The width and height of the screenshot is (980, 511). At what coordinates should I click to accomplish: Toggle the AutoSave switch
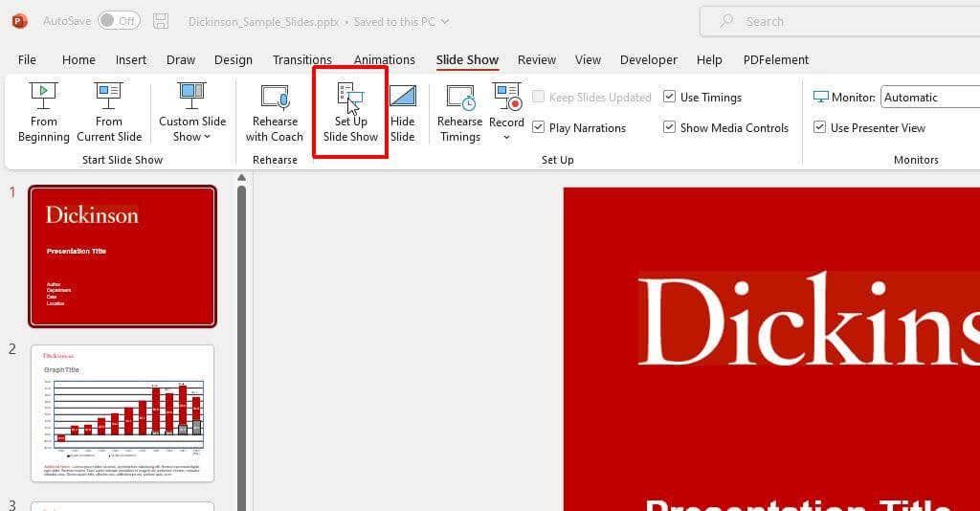118,21
